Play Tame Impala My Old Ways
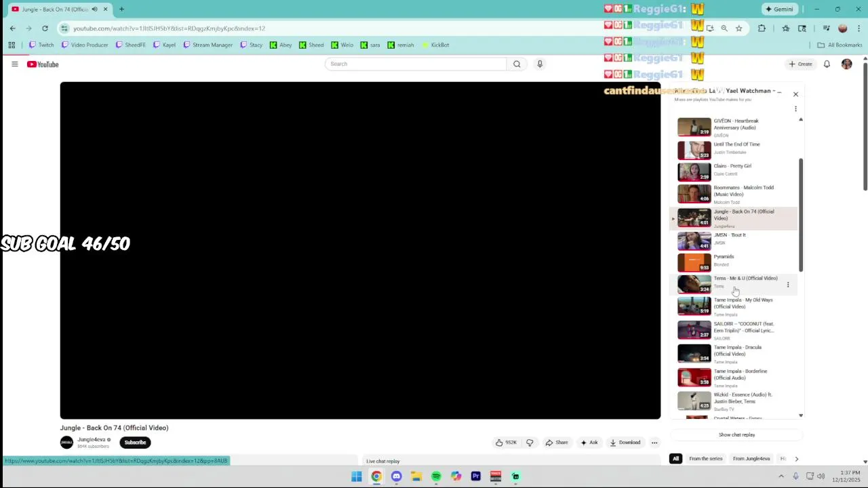Screen dimensions: 868x488 tap(734, 306)
